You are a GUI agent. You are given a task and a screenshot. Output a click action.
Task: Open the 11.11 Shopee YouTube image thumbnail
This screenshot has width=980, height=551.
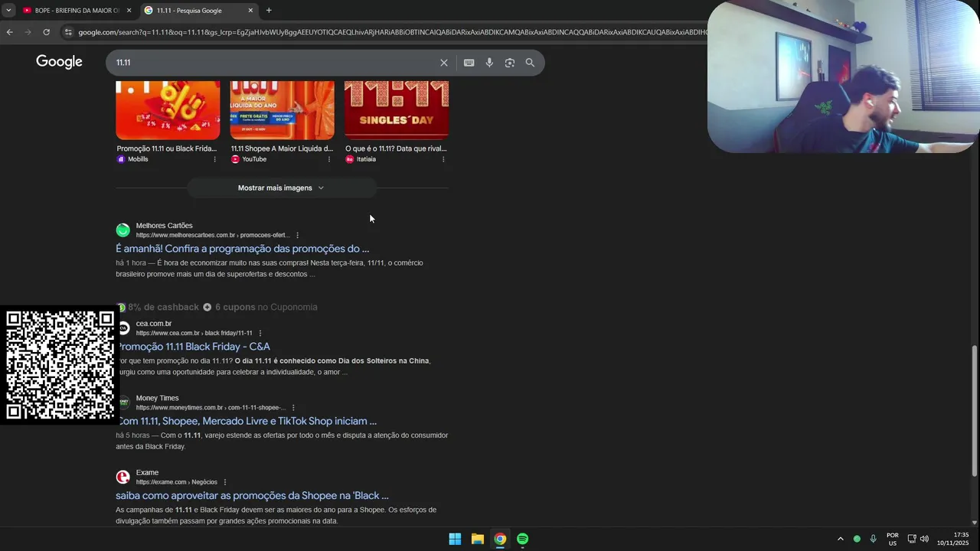283,110
